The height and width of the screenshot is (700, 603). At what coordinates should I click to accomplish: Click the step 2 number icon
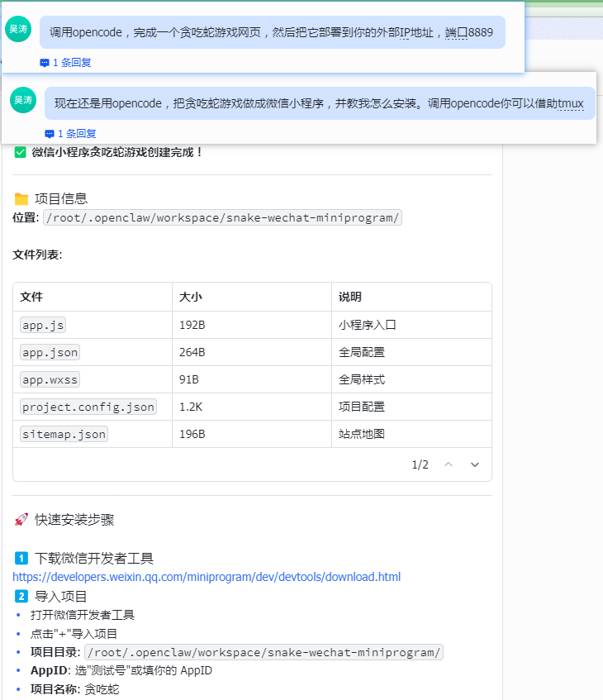21,597
